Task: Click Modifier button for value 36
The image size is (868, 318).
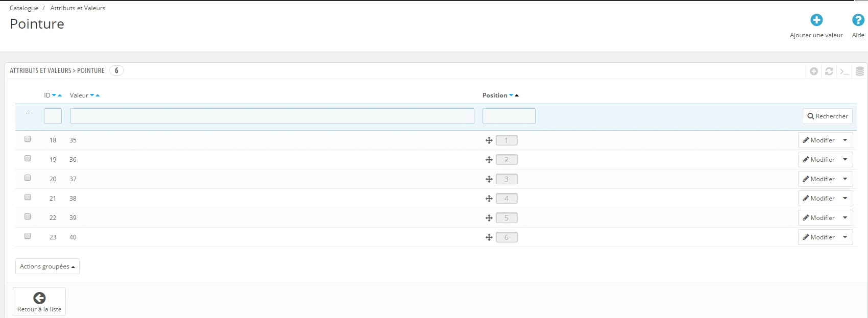Action: (818, 160)
